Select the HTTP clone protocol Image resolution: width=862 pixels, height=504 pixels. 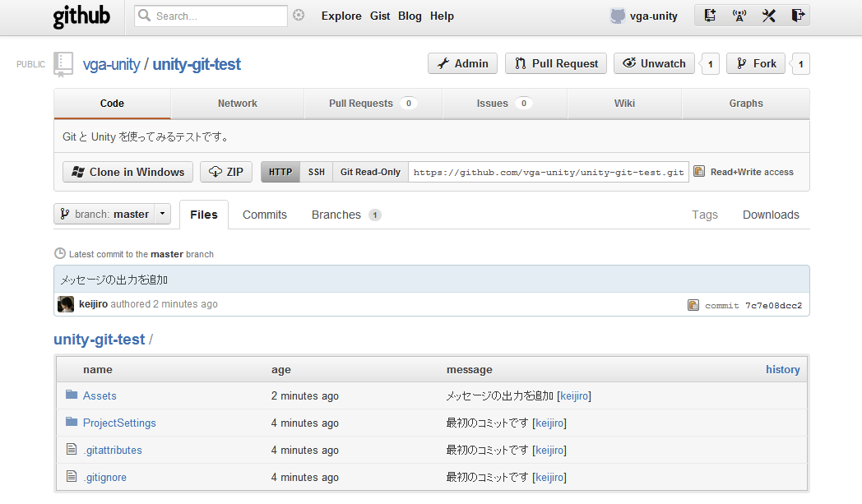click(280, 172)
